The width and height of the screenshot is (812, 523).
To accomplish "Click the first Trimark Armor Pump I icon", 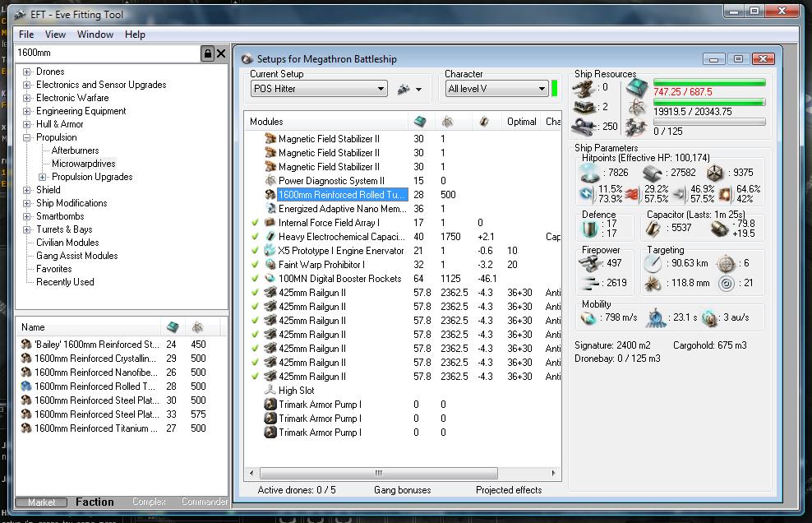I will click(270, 405).
